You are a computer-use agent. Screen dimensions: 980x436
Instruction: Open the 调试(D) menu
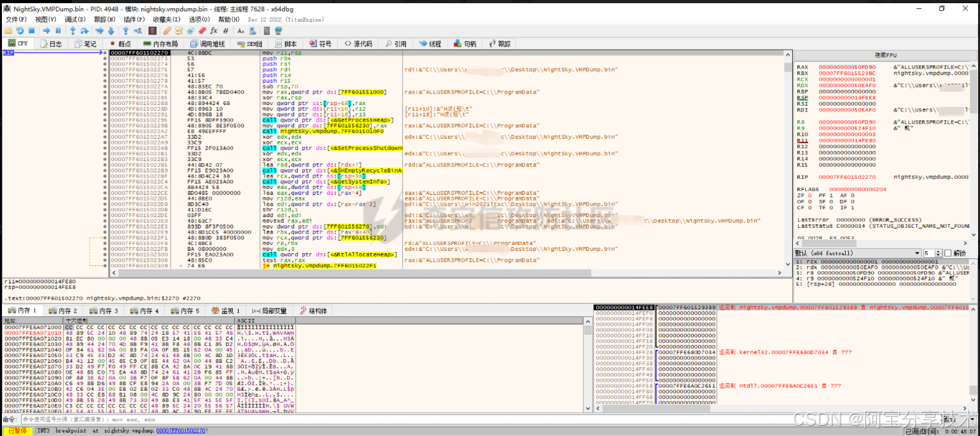[75, 20]
